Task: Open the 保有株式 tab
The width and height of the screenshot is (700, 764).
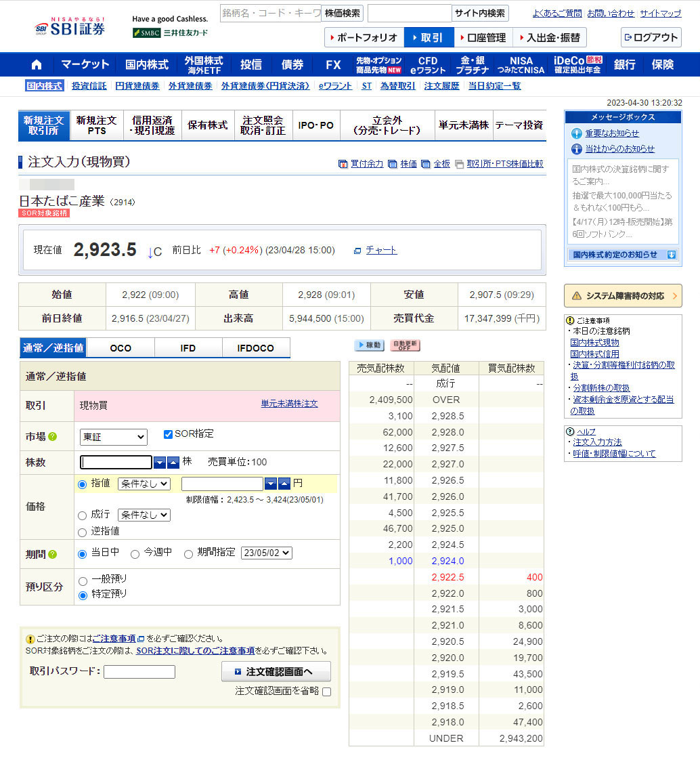Action: click(208, 125)
